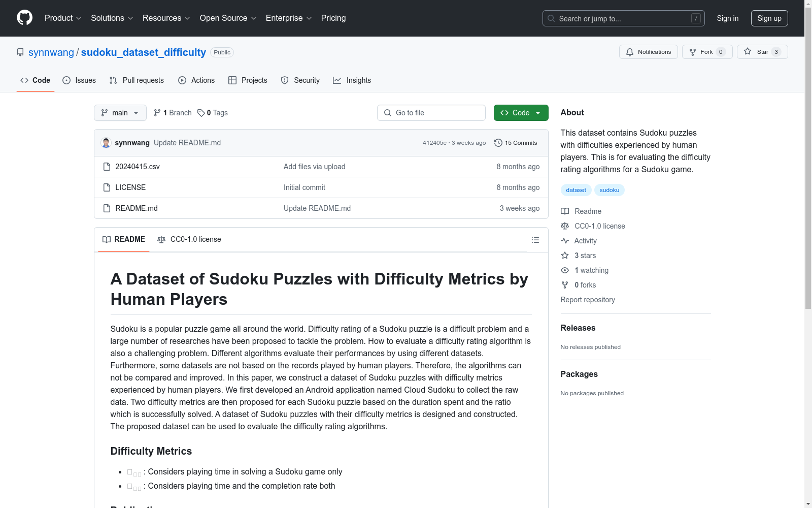Open synnwang avatar in the commit row

106,143
